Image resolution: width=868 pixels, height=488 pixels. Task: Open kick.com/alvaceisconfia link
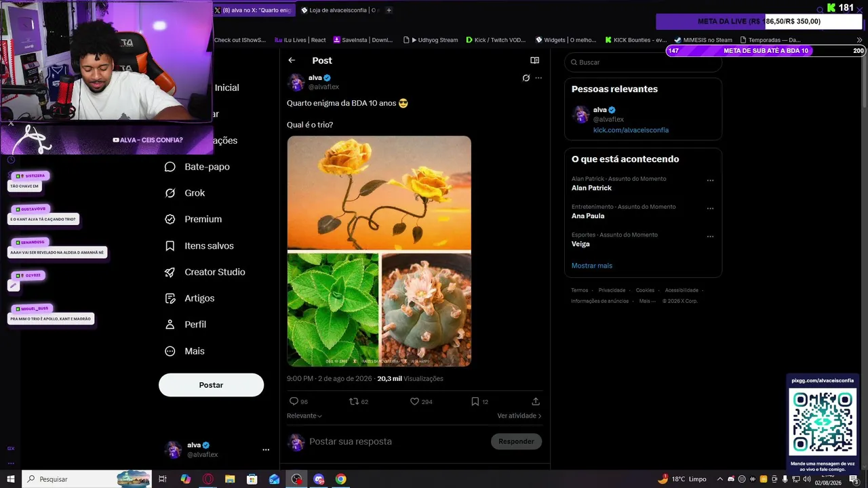pyautogui.click(x=631, y=130)
